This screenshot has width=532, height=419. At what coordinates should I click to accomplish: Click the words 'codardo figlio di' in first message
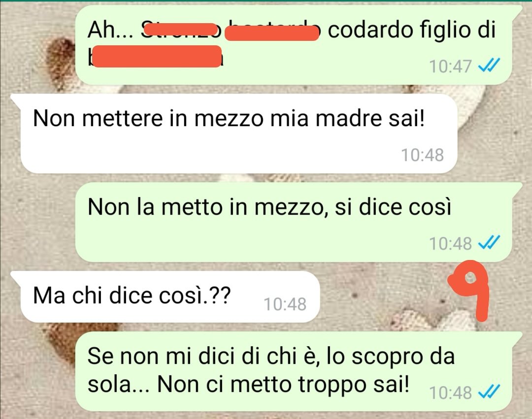[x=411, y=30]
